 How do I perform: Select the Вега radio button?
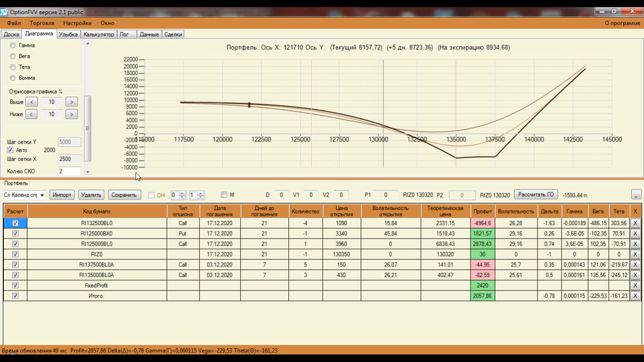pyautogui.click(x=13, y=56)
